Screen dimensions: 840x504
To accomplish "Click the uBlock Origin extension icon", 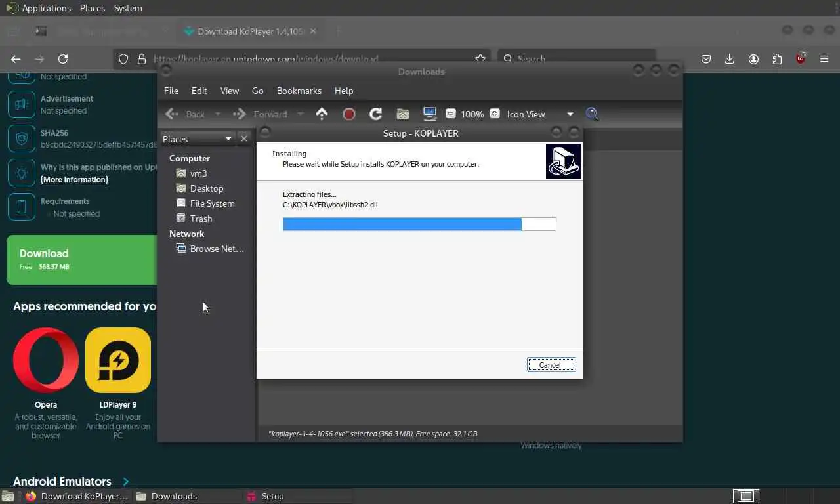I will (801, 58).
